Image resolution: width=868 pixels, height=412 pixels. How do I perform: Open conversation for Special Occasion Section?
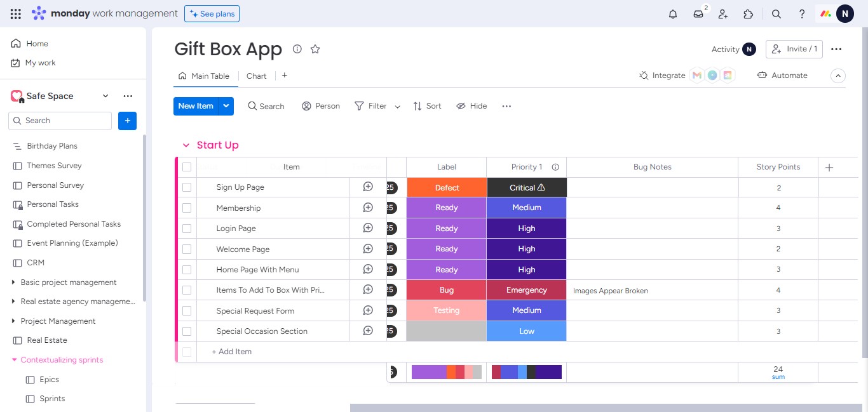(x=368, y=331)
